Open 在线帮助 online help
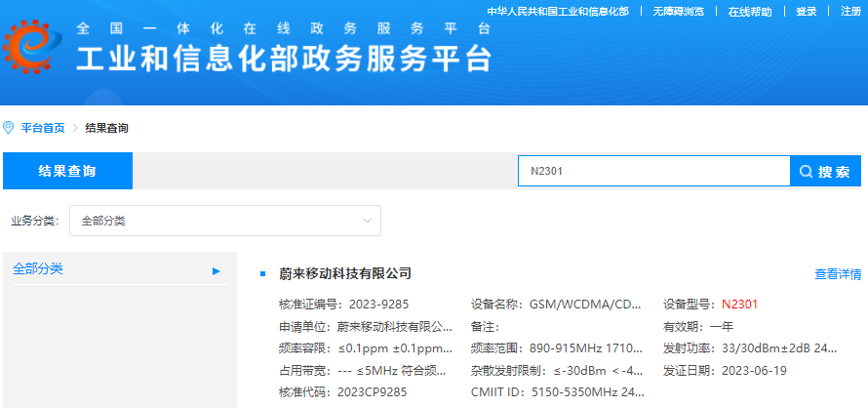This screenshot has width=868, height=408. 750,12
